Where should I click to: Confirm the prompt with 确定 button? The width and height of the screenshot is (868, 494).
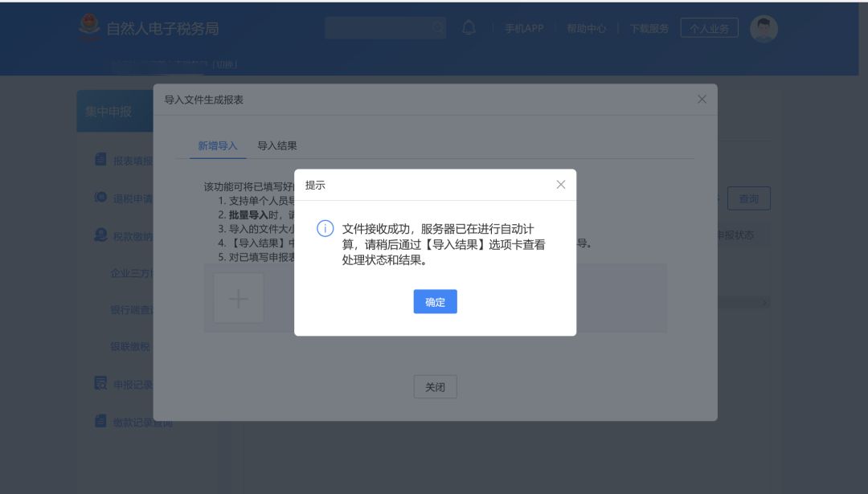pyautogui.click(x=435, y=301)
